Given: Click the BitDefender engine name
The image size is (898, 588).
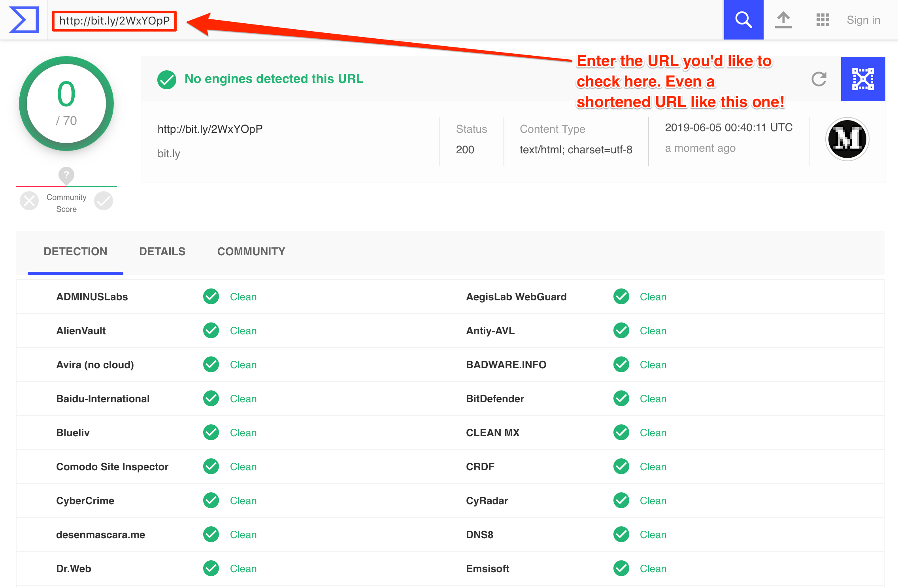Looking at the screenshot, I should (x=495, y=399).
